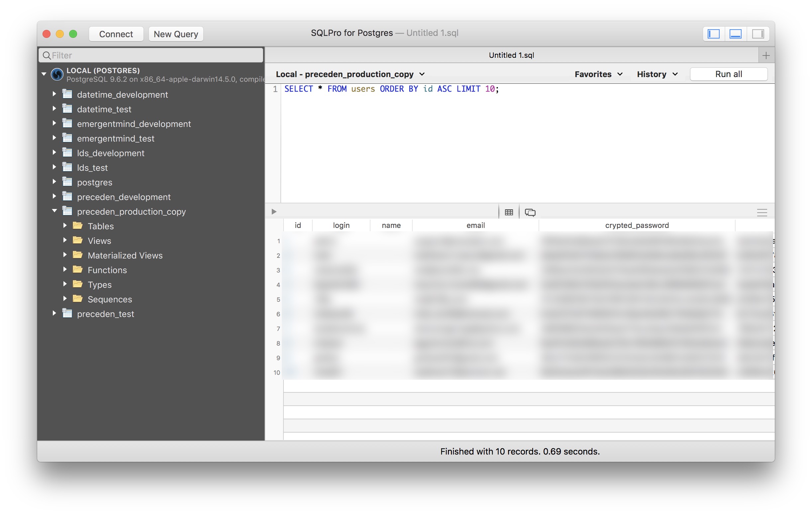This screenshot has height=515, width=812.
Task: Click the database icon beside LOCAL (POSTGRES)
Action: coord(57,74)
